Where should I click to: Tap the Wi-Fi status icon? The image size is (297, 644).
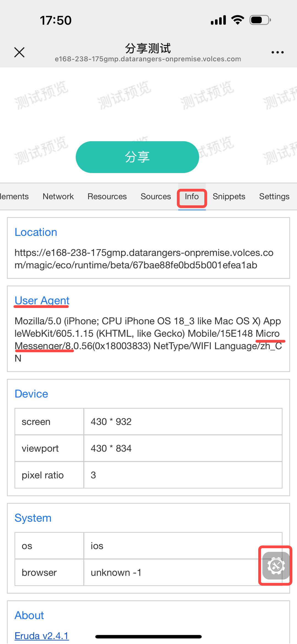coord(238,20)
